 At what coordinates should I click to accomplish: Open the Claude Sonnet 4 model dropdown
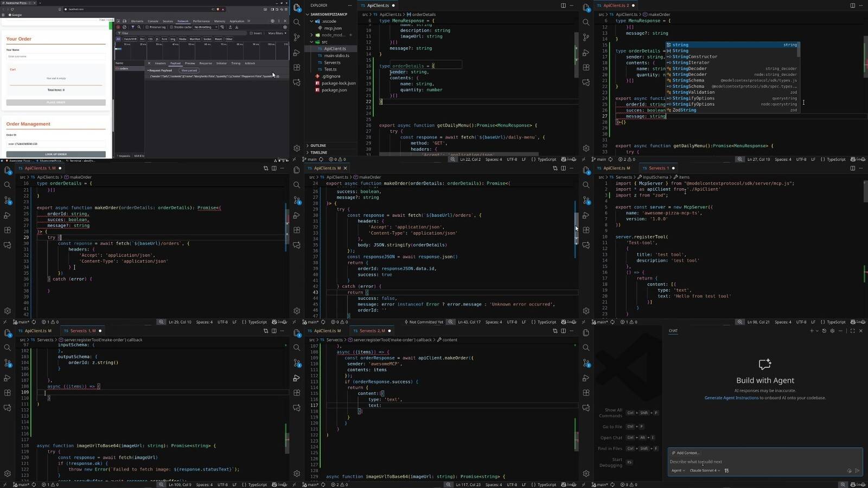click(704, 471)
